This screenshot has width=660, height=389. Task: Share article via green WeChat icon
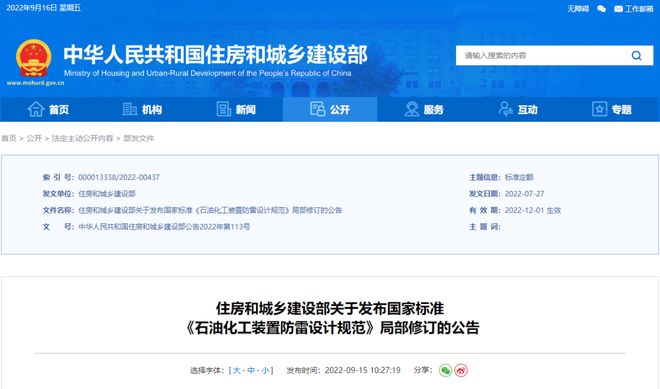point(445,370)
